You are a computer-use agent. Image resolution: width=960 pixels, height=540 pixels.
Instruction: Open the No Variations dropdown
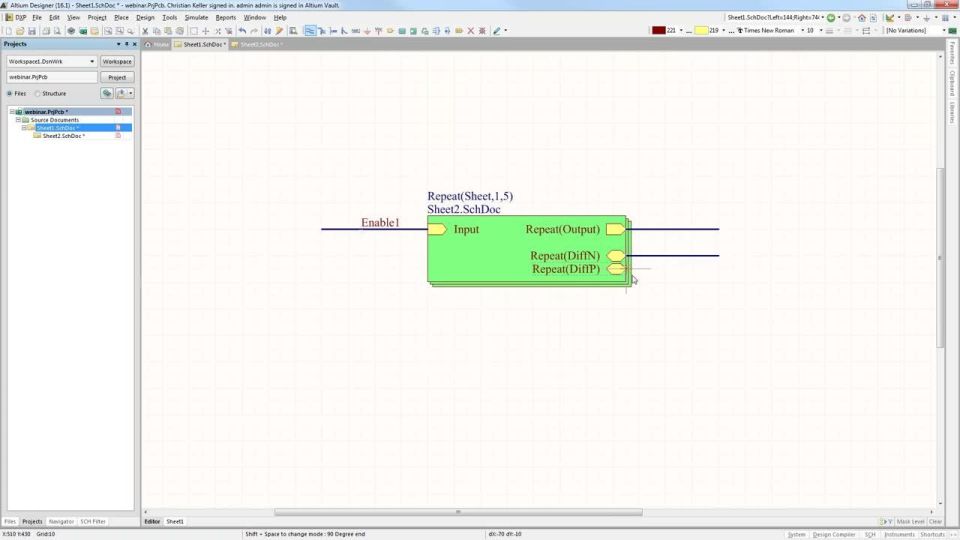(943, 31)
